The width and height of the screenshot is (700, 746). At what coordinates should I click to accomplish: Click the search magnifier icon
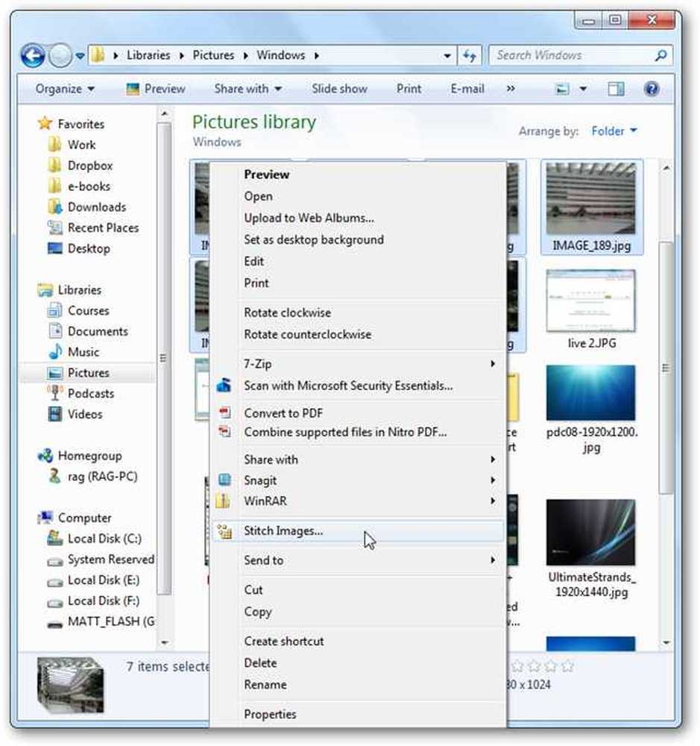click(660, 56)
